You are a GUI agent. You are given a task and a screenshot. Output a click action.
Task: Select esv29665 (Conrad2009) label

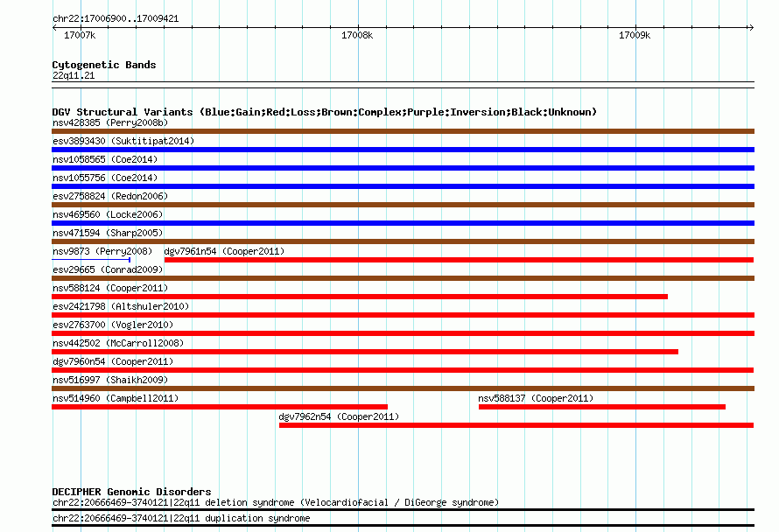108,269
